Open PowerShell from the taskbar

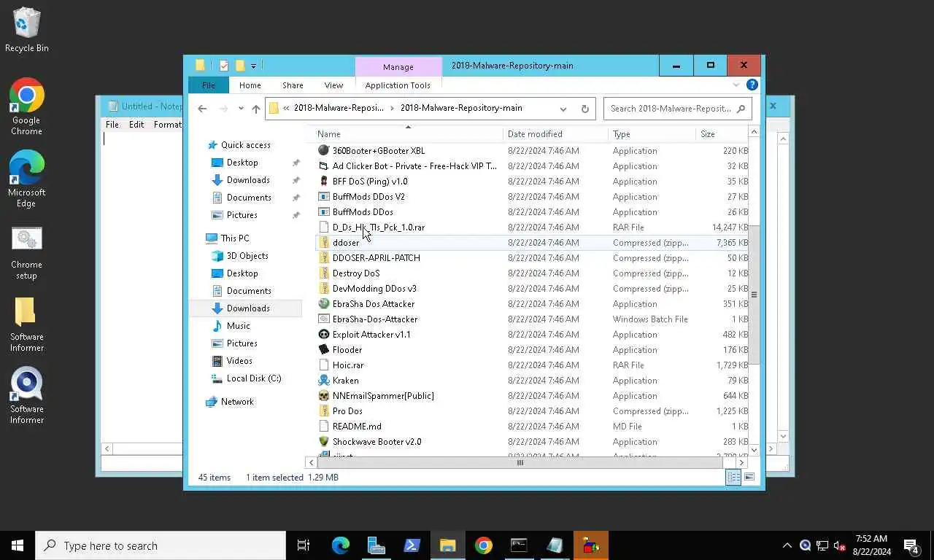point(412,545)
